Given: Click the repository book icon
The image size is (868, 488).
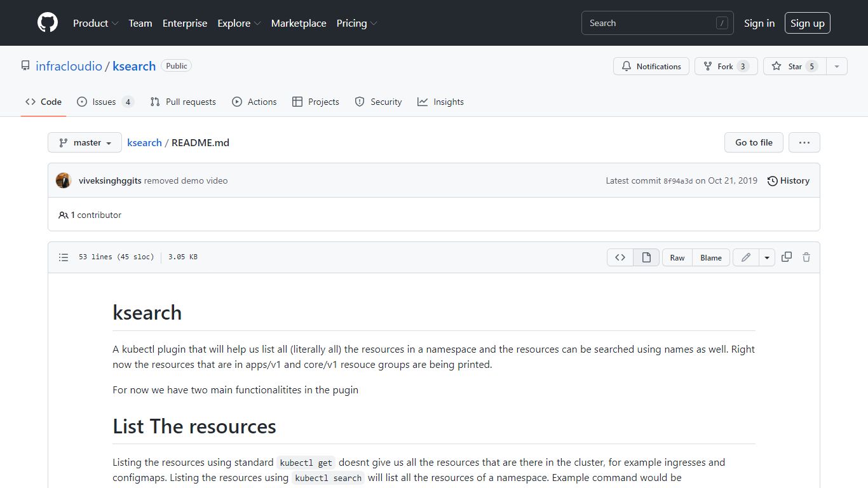Looking at the screenshot, I should click(x=25, y=66).
